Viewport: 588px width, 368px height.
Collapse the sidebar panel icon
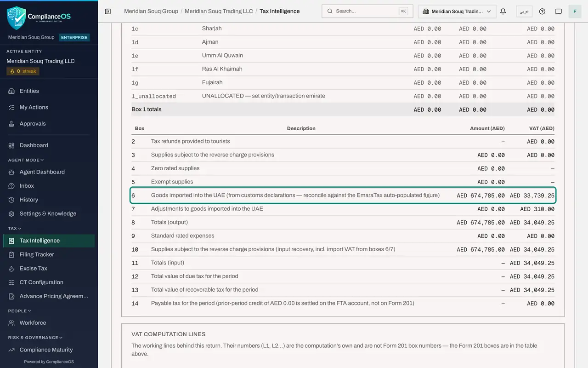click(x=108, y=11)
